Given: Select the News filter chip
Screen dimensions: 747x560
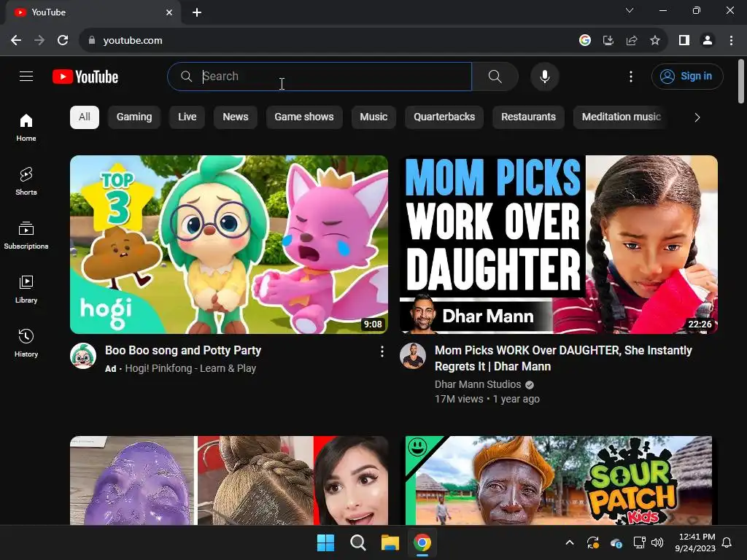Looking at the screenshot, I should click(x=236, y=117).
